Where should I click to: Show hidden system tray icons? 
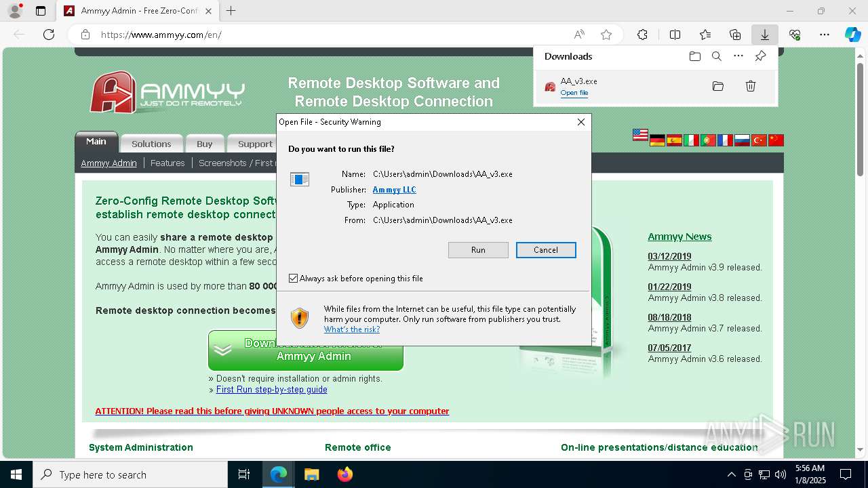[x=731, y=474]
